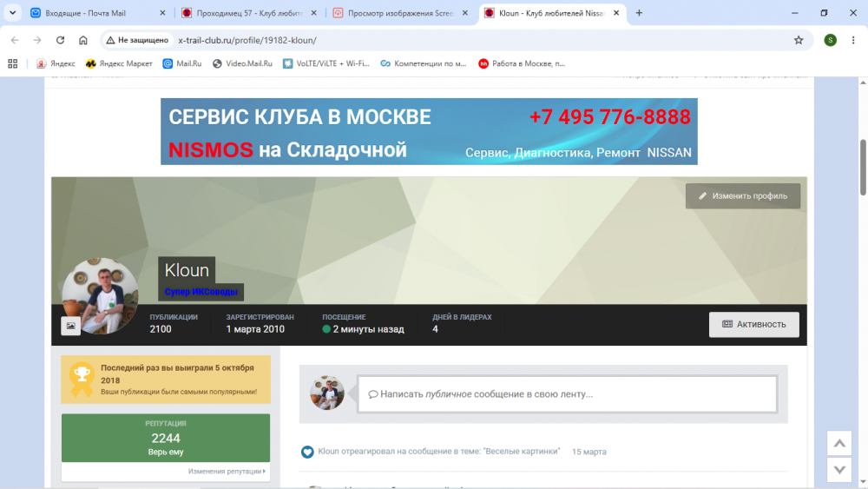Close the Kloun profile tab
This screenshot has height=489, width=868.
[616, 13]
